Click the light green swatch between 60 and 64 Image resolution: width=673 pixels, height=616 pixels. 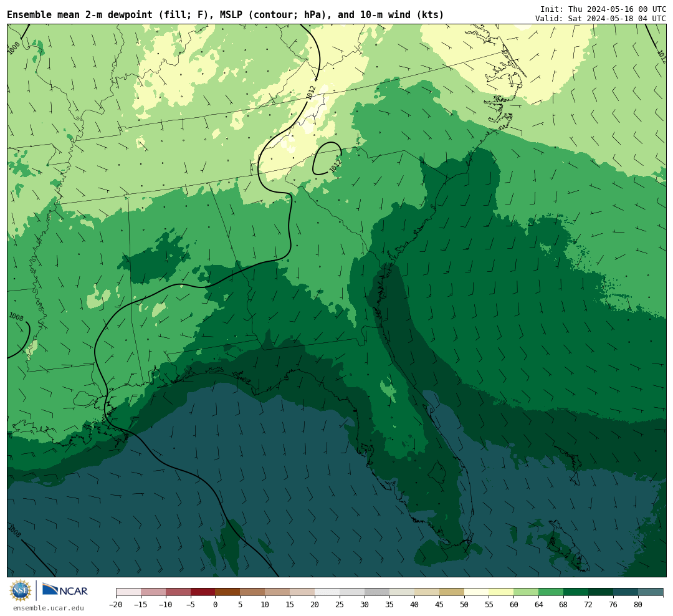click(x=527, y=592)
